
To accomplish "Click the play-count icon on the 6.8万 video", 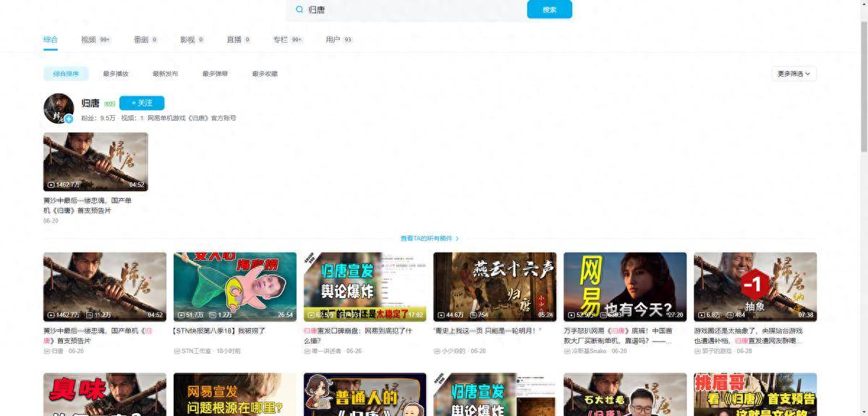I will [702, 315].
